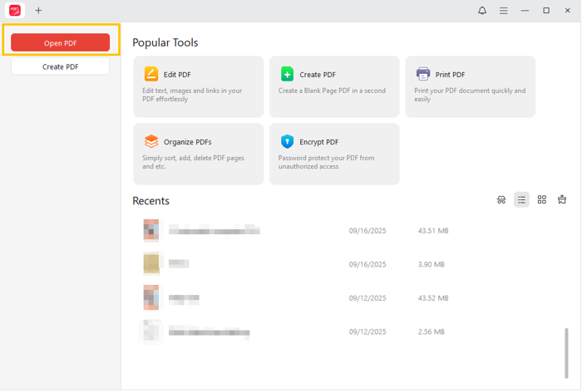Click the 43.52 MB size value

point(433,298)
